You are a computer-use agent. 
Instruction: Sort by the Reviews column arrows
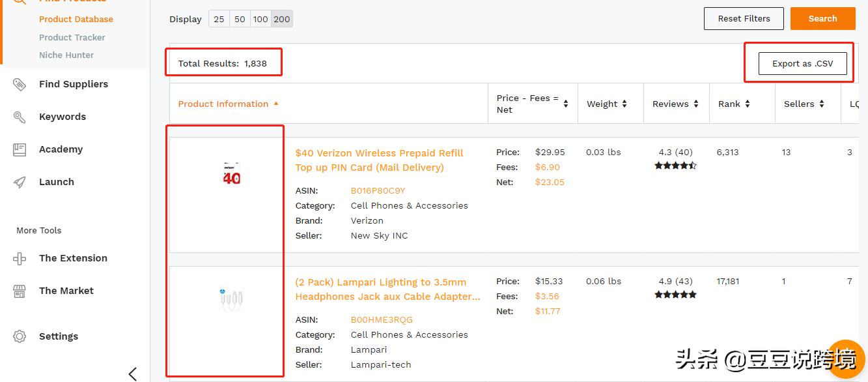696,104
